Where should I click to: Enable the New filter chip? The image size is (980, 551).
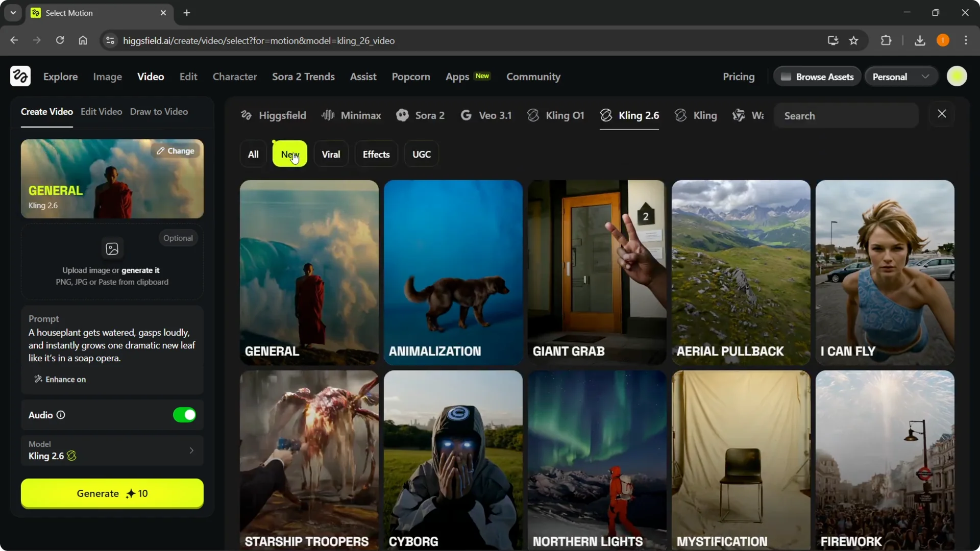(289, 154)
